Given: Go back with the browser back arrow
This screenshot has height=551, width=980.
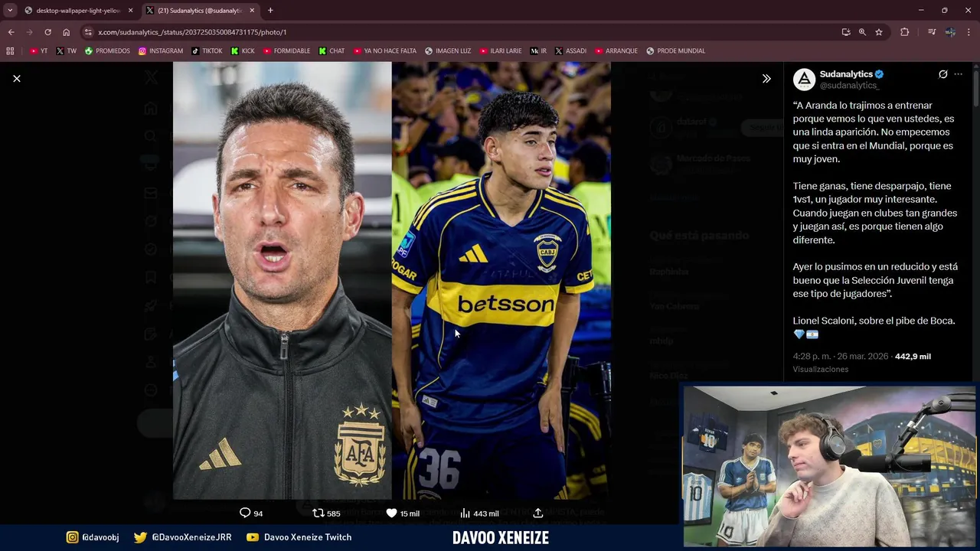Looking at the screenshot, I should 11,32.
